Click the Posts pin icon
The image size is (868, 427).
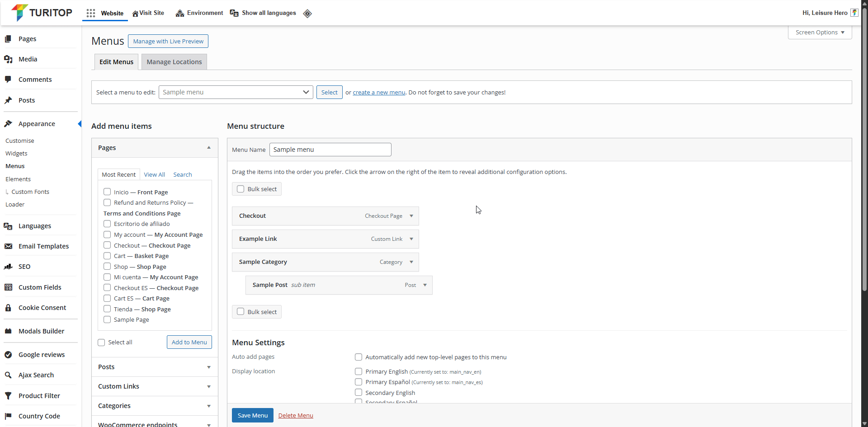(x=8, y=100)
